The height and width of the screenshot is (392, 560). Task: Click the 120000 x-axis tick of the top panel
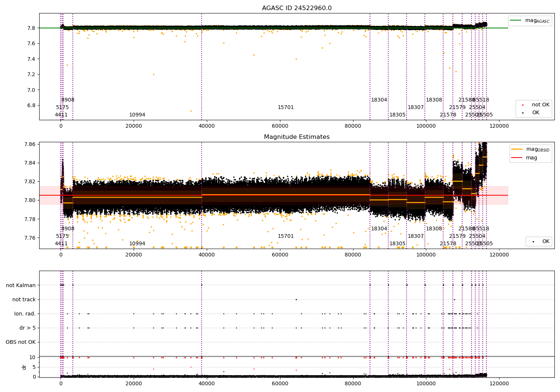pos(499,126)
